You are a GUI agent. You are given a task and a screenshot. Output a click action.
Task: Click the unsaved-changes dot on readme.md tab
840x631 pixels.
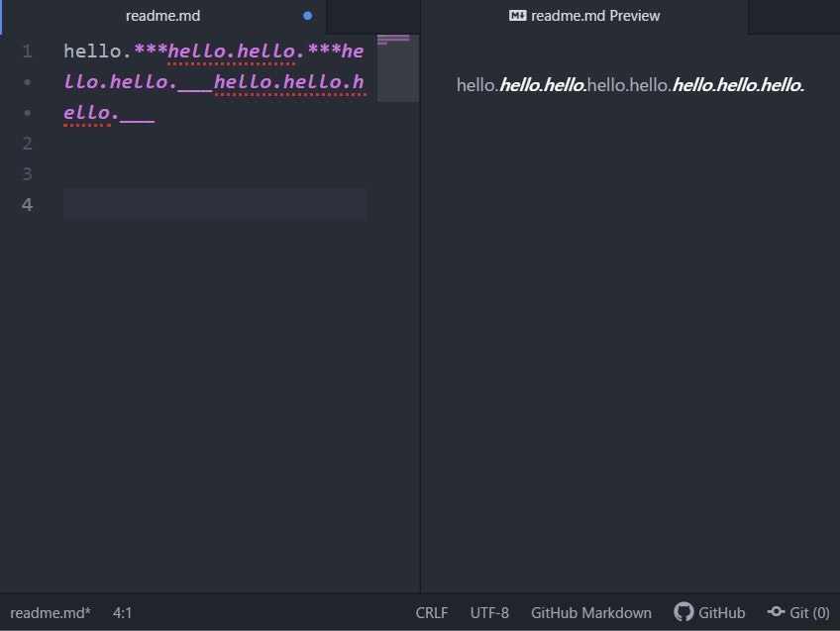(307, 16)
